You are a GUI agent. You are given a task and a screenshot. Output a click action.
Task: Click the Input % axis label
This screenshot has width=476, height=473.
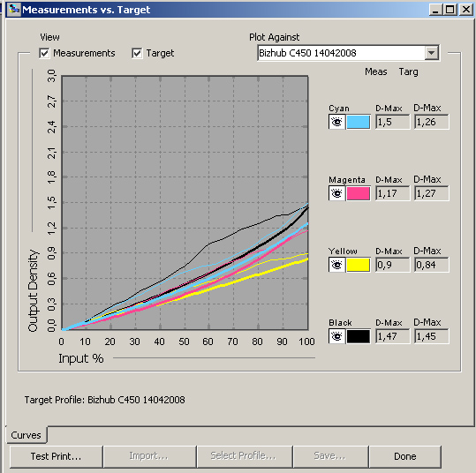[x=81, y=358]
